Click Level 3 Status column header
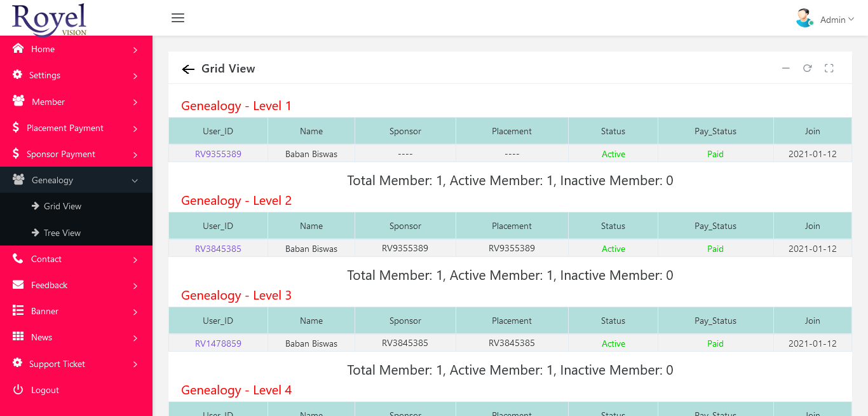 pyautogui.click(x=613, y=321)
